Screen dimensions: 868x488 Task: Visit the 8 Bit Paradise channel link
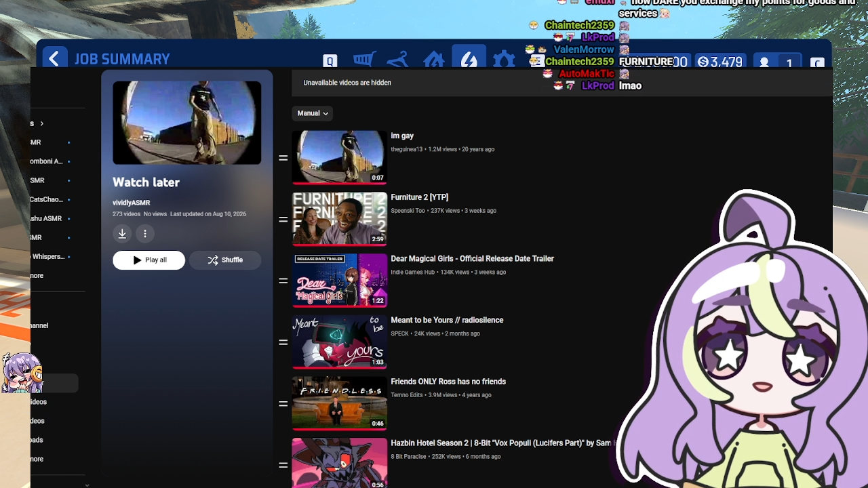[408, 457]
